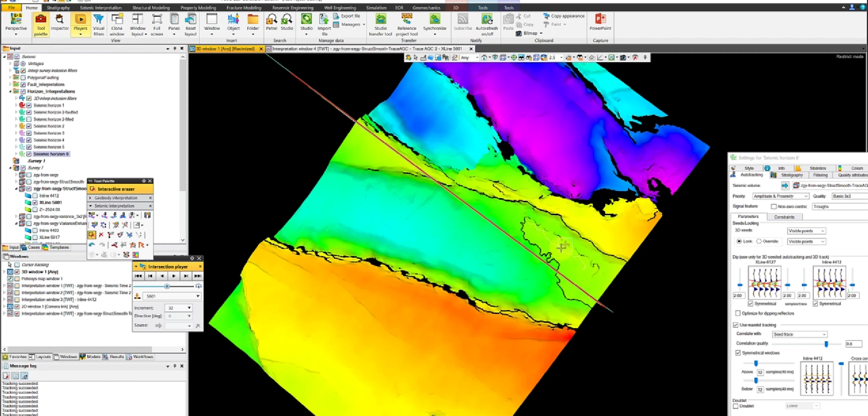Viewport: 868px width, 416px height.
Task: Enable Inline 4412 checkbox in Input tree
Action: coord(35,196)
